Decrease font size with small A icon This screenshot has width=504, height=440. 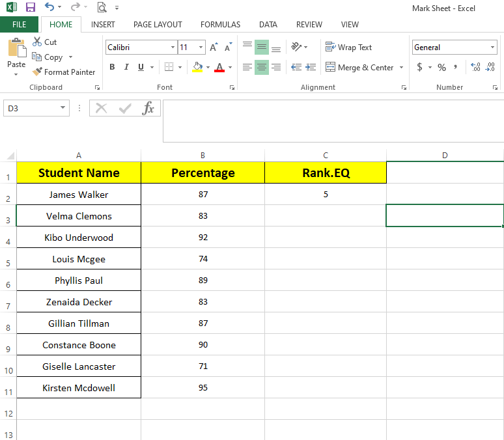[x=228, y=48]
